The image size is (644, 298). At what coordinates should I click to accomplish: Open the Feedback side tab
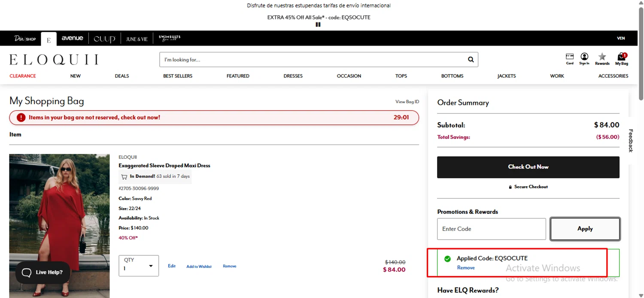pos(631,140)
